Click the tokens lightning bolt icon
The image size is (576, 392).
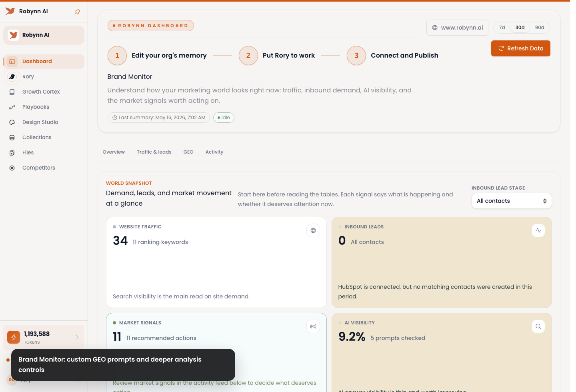coord(14,337)
